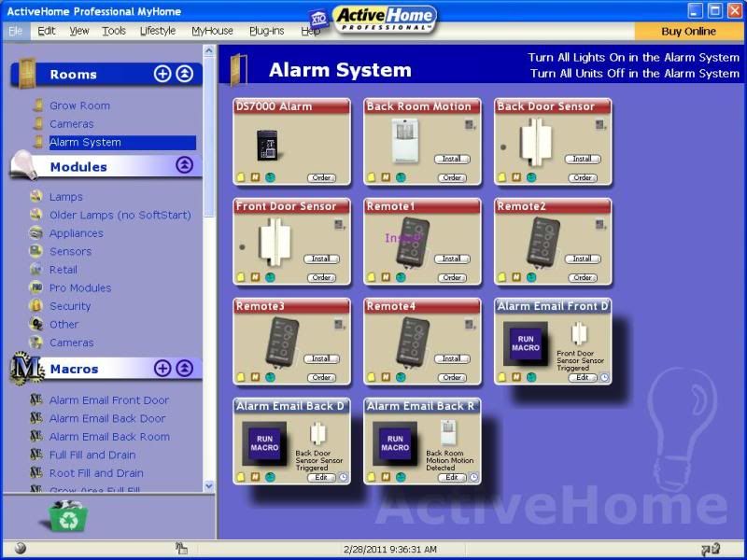Select the Alarm Email Front Door macro
The height and width of the screenshot is (560, 747).
pos(109,400)
